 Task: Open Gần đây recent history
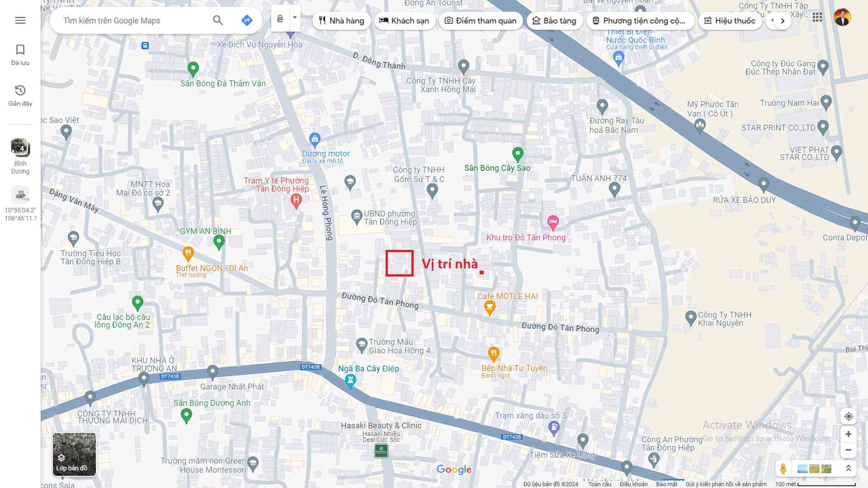pyautogui.click(x=20, y=95)
